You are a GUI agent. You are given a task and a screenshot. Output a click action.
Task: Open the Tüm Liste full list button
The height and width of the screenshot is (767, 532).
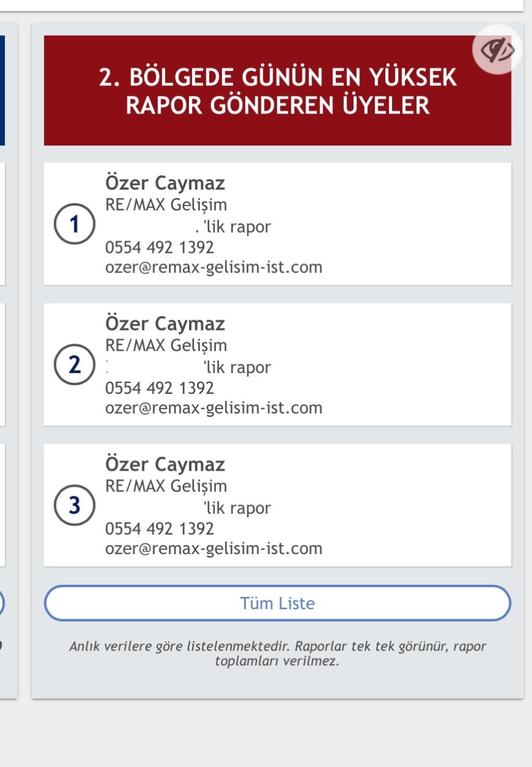point(277,603)
